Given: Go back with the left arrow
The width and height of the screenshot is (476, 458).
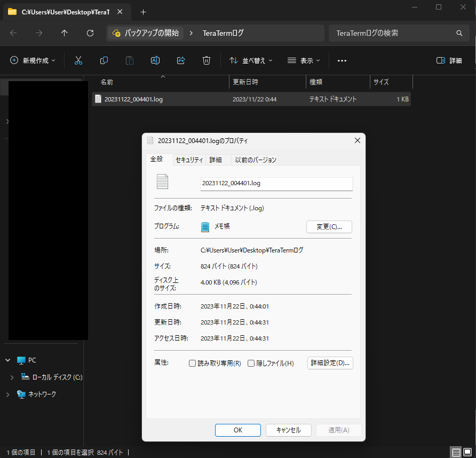Looking at the screenshot, I should 13,33.
